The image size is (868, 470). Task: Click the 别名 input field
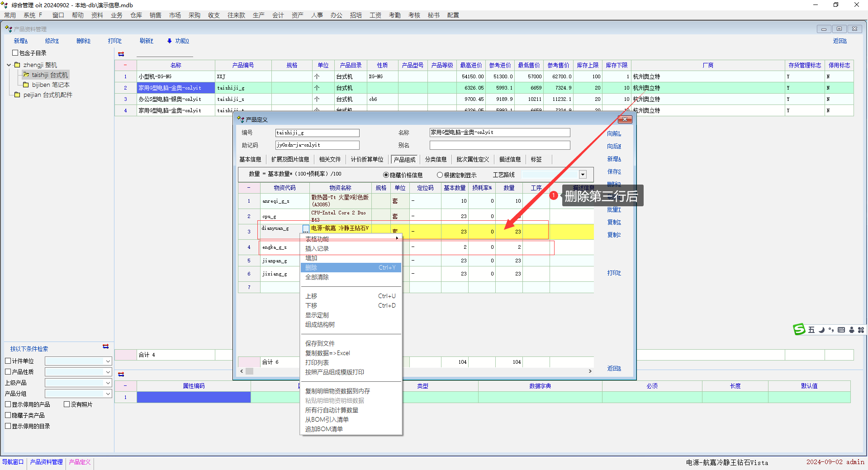(x=499, y=145)
